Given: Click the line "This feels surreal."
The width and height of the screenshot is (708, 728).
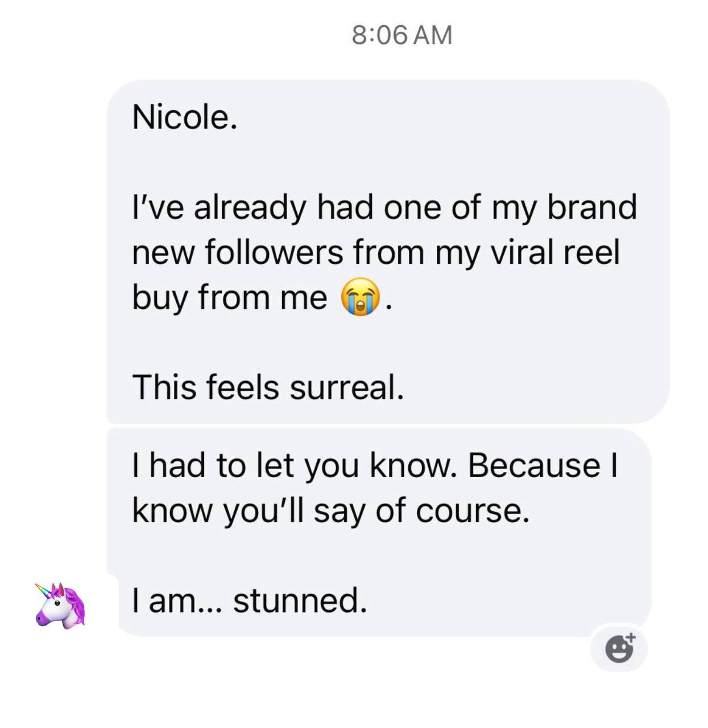Looking at the screenshot, I should point(268,387).
